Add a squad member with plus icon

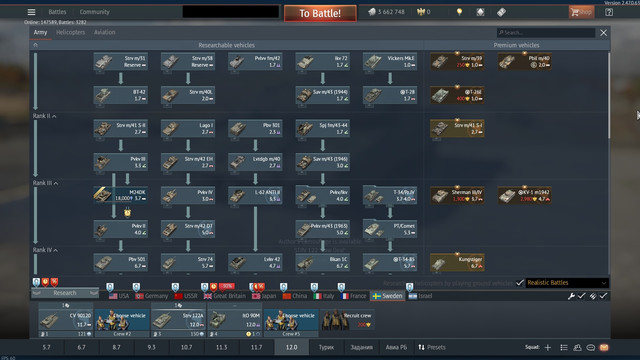pyautogui.click(x=548, y=347)
